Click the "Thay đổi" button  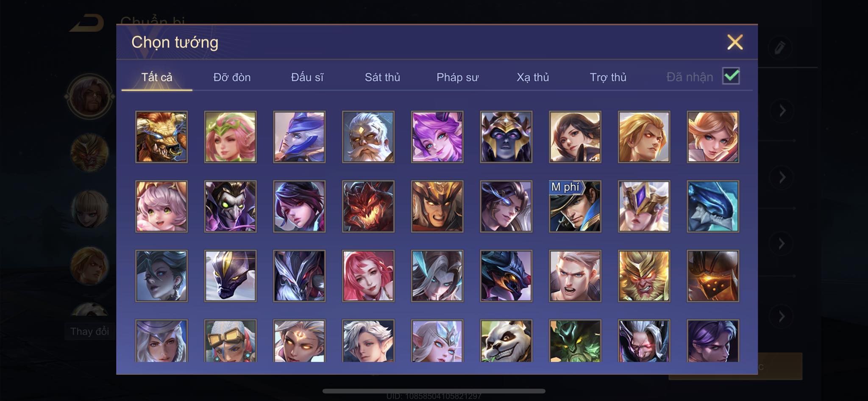click(89, 331)
